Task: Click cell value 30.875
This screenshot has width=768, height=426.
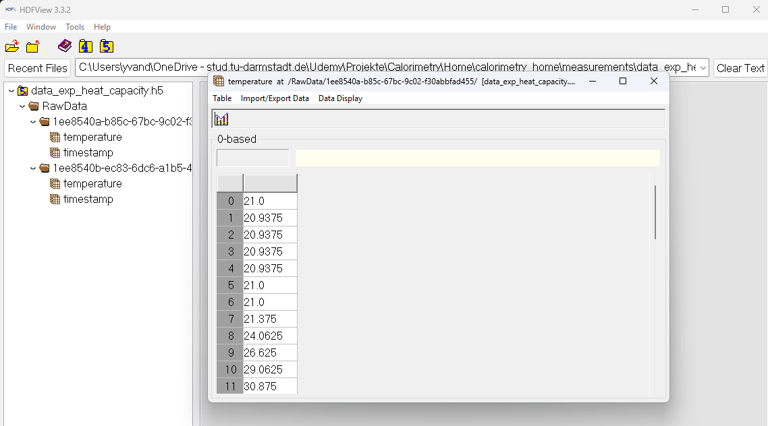Action: [x=270, y=386]
